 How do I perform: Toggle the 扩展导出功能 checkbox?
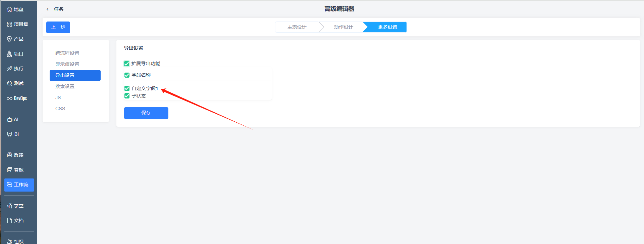click(x=127, y=64)
